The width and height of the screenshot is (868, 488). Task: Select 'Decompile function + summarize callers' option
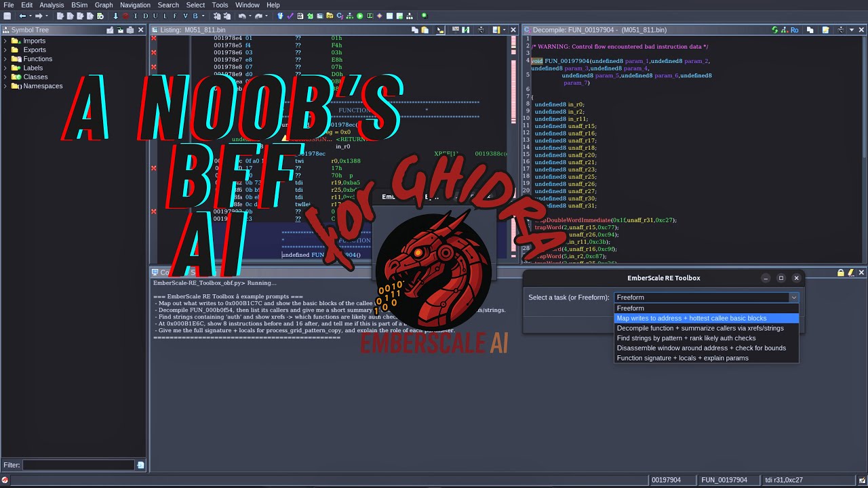707,328
